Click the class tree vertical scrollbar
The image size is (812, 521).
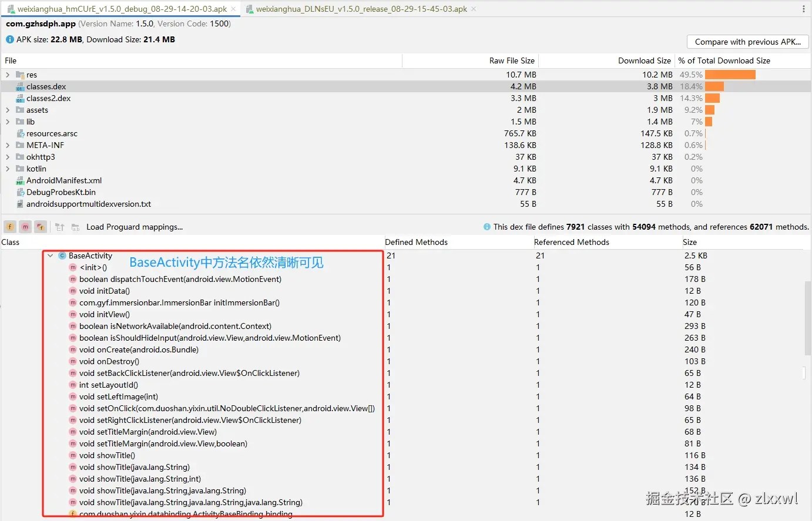(x=807, y=318)
